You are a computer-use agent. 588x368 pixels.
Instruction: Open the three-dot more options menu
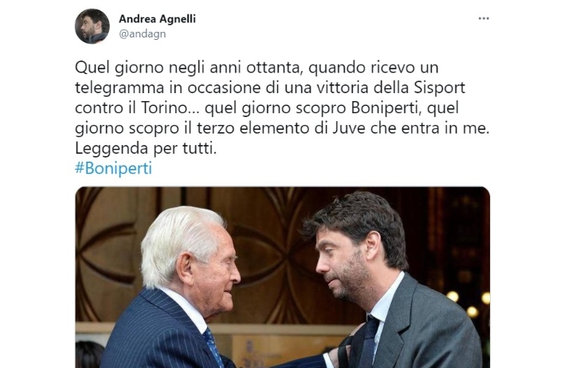484,18
